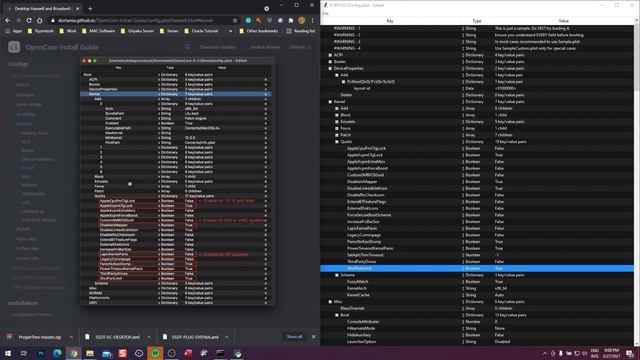Screen dimensions: 640x360
Task: Open Mail app from the taskbar
Action: (x=106, y=353)
